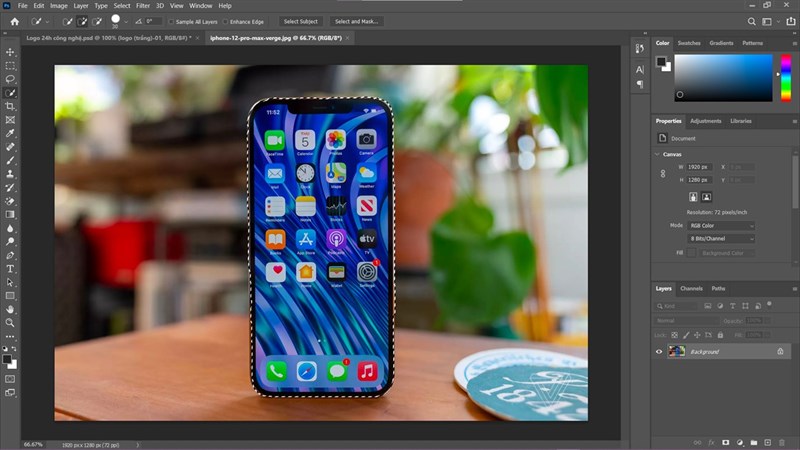Switch to the Swatches tab

tap(689, 43)
